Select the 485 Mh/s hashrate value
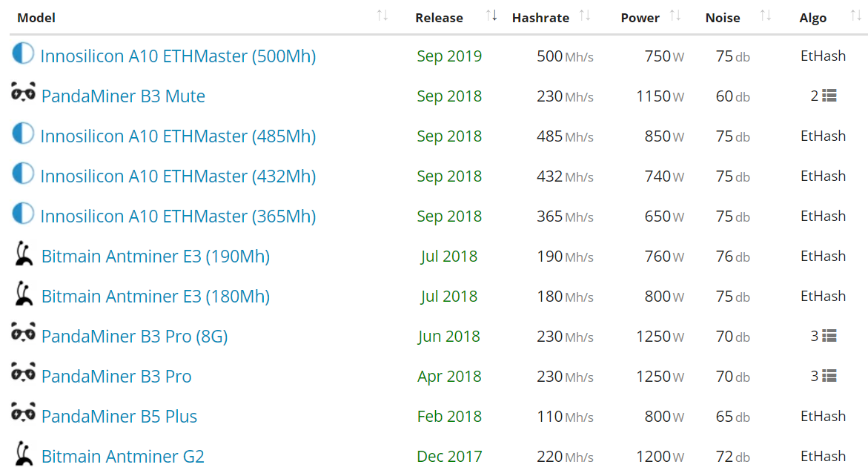 pos(565,136)
